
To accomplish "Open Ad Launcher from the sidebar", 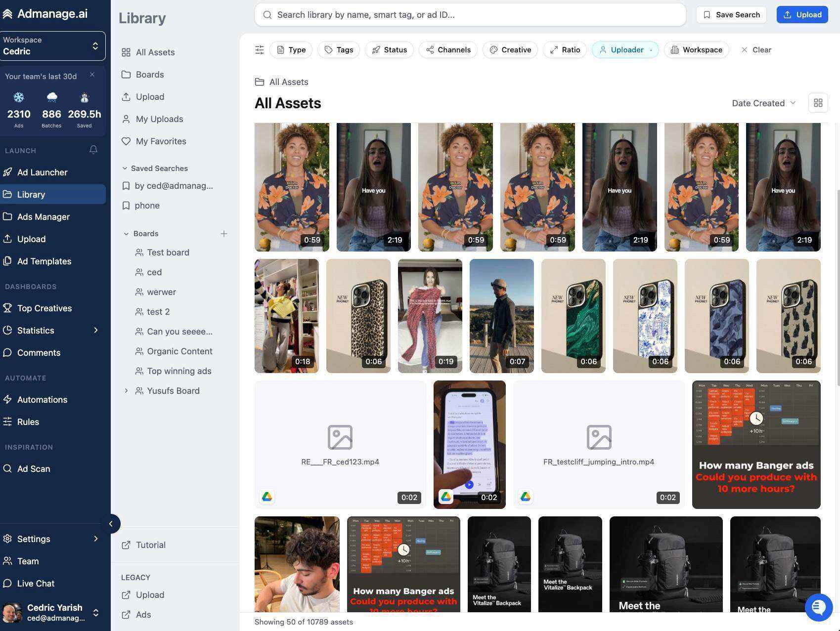I will (42, 172).
